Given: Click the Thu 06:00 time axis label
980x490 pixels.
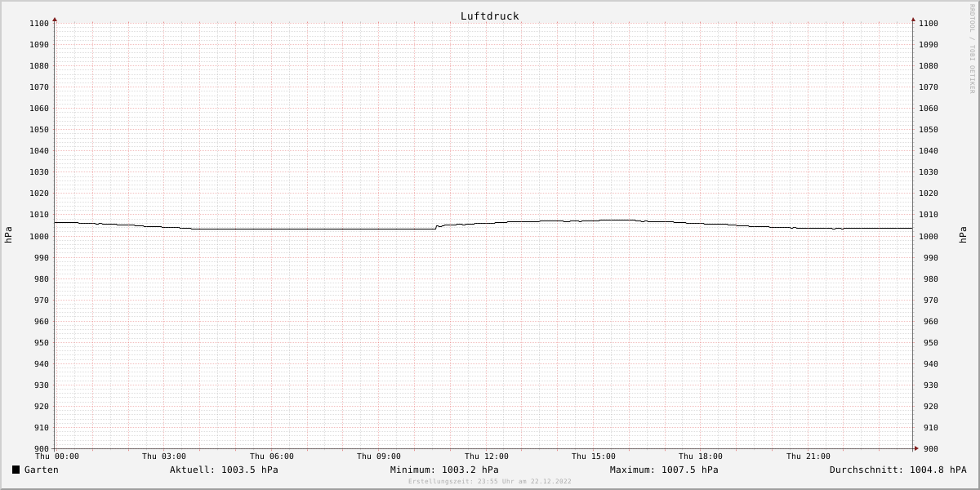Looking at the screenshot, I should coord(272,457).
